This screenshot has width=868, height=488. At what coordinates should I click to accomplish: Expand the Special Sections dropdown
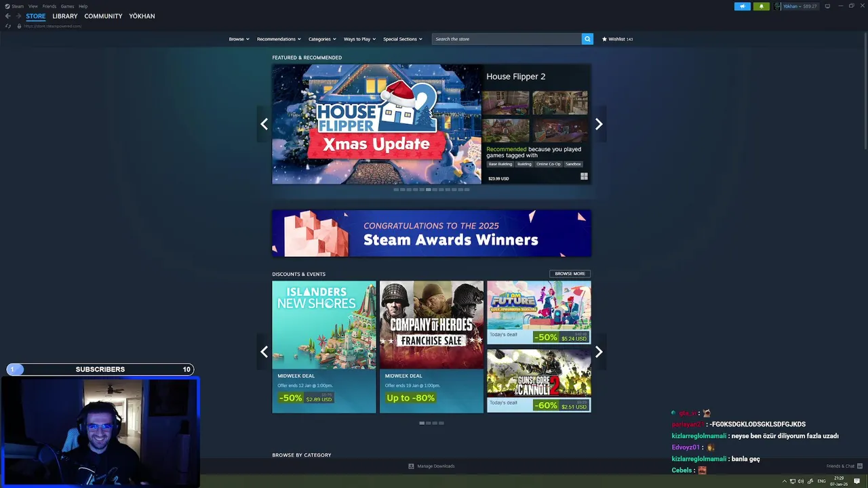402,39
